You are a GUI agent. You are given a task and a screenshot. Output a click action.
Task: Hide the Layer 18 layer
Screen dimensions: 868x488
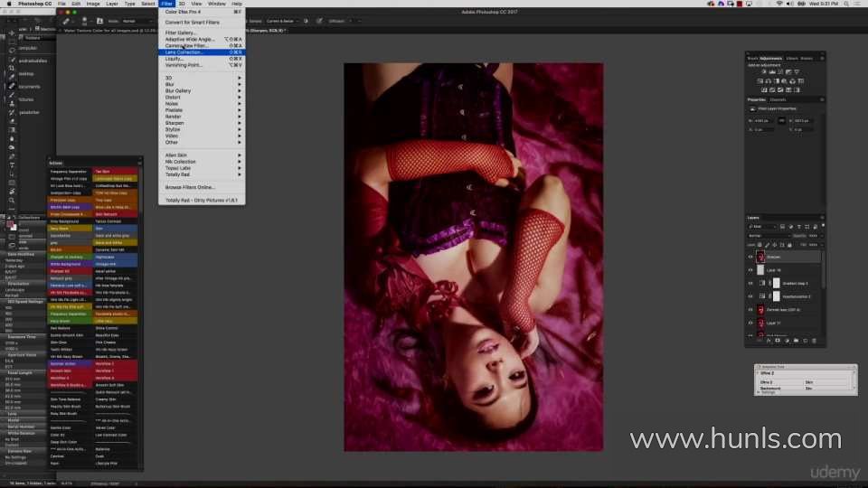click(x=750, y=270)
